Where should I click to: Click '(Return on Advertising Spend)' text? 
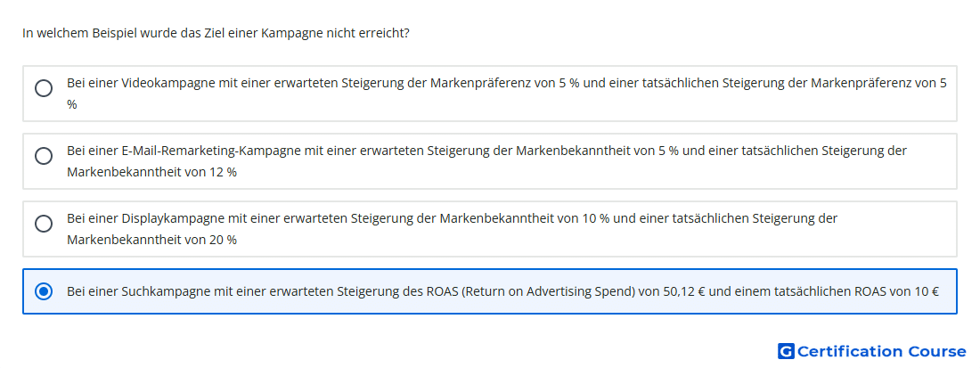pos(547,291)
